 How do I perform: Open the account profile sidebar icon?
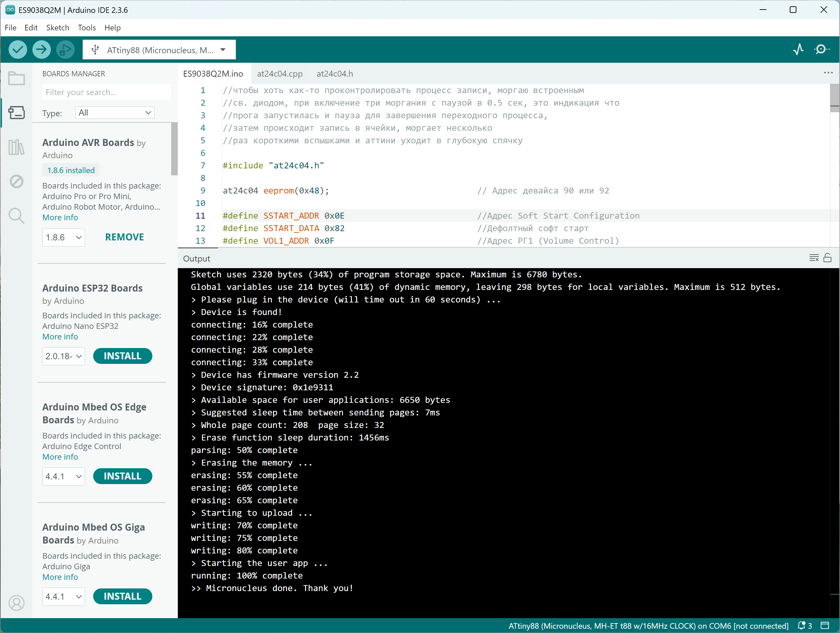tap(16, 603)
